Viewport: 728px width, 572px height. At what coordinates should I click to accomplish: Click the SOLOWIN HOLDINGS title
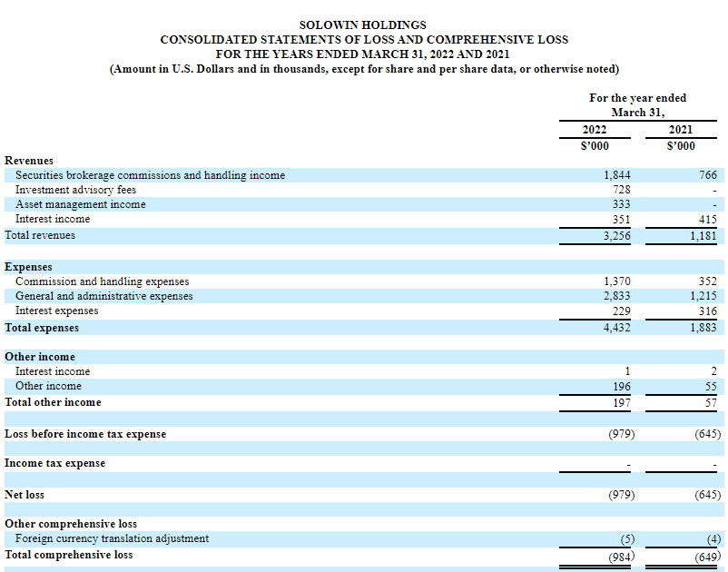coord(363,25)
